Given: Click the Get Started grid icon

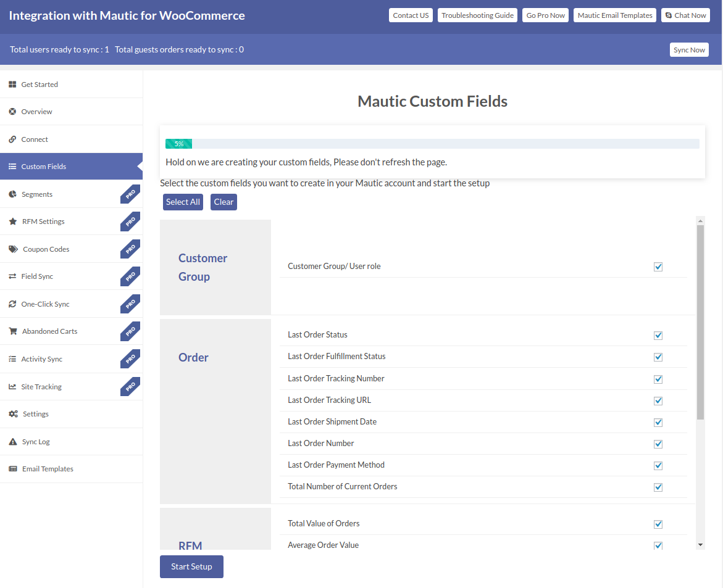Looking at the screenshot, I should coord(12,85).
